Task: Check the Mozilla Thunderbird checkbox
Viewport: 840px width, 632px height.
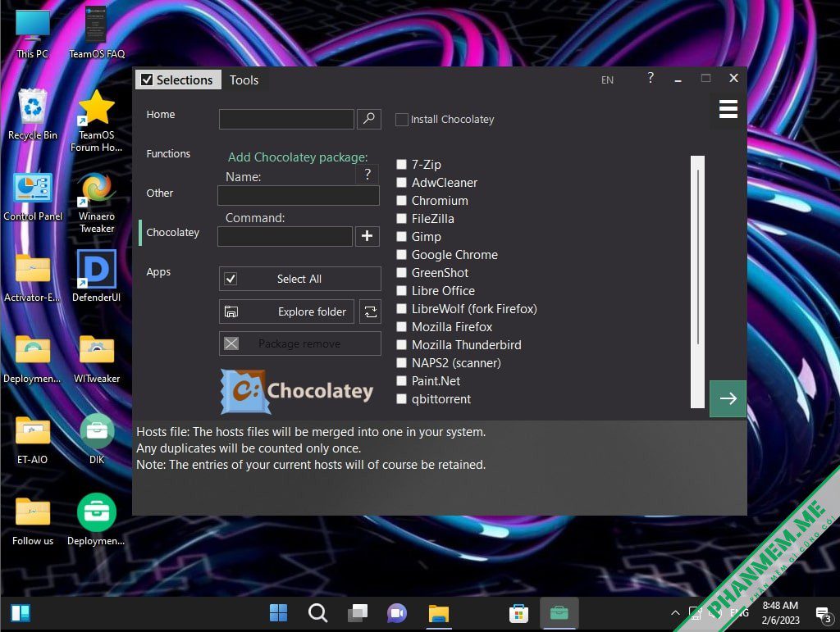Action: pos(401,344)
